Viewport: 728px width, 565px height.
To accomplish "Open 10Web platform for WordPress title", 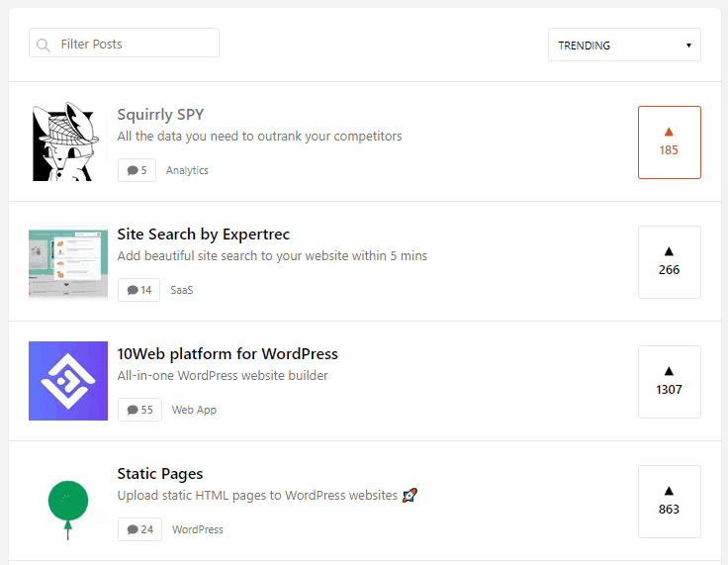I will point(227,354).
